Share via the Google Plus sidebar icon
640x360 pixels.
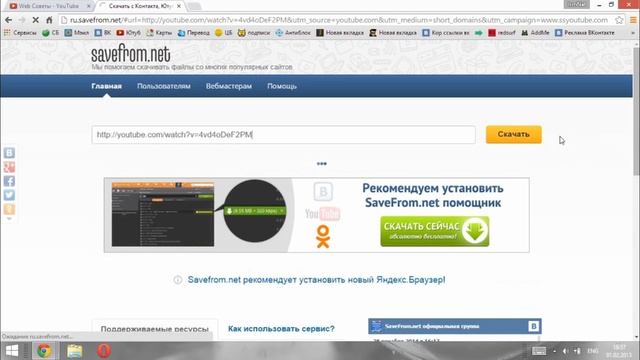coord(9,167)
